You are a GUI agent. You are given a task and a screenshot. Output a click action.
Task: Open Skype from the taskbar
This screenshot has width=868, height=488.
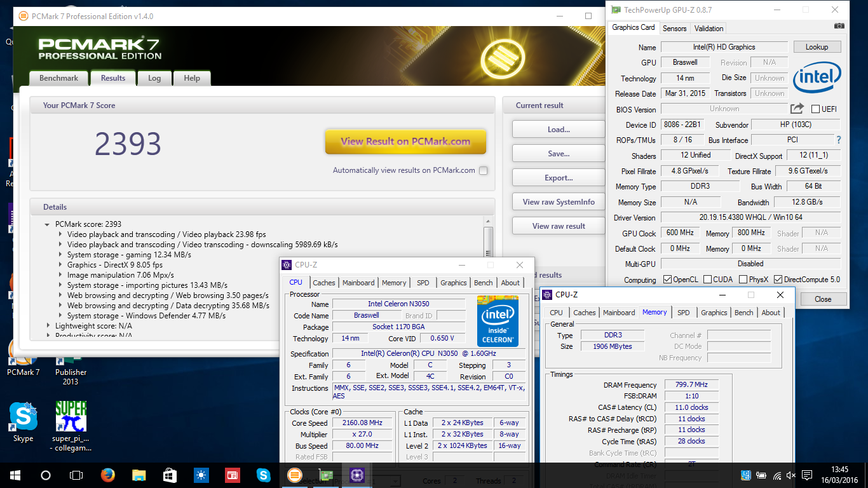click(263, 475)
